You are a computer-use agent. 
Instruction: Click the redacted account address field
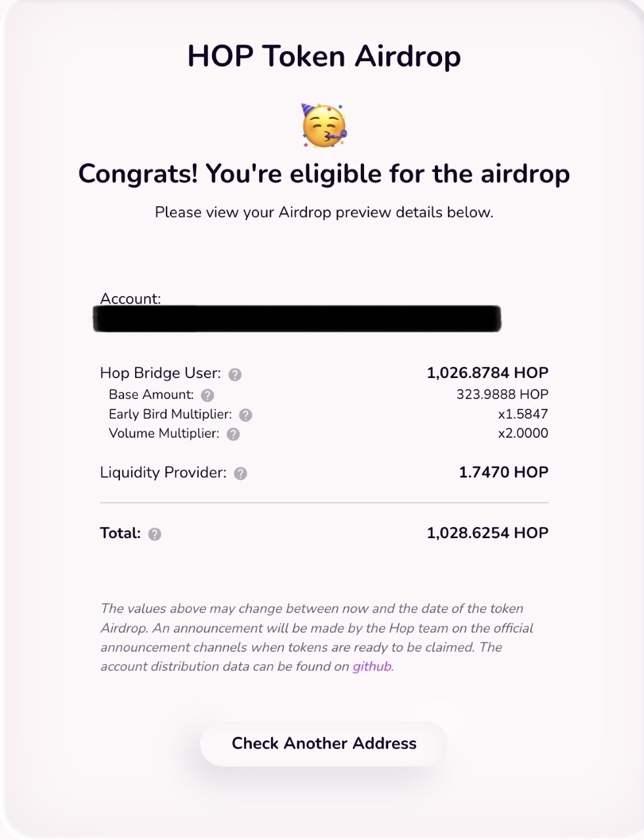[x=297, y=319]
